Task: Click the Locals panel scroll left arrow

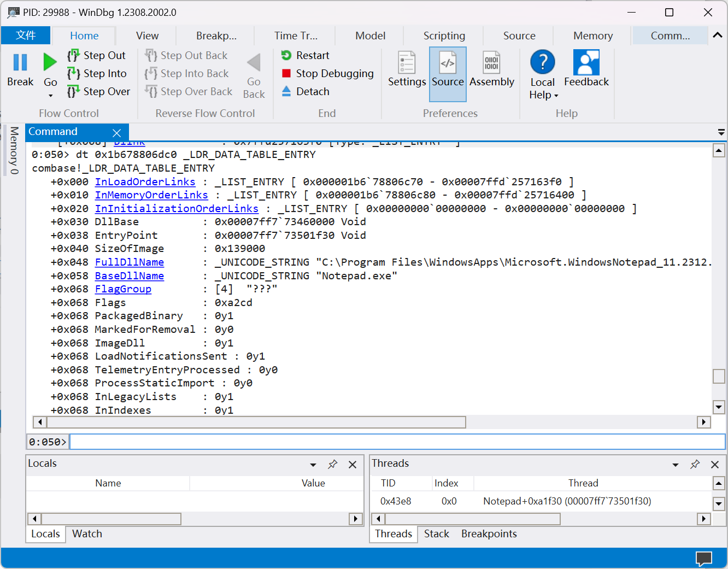Action: tap(34, 519)
